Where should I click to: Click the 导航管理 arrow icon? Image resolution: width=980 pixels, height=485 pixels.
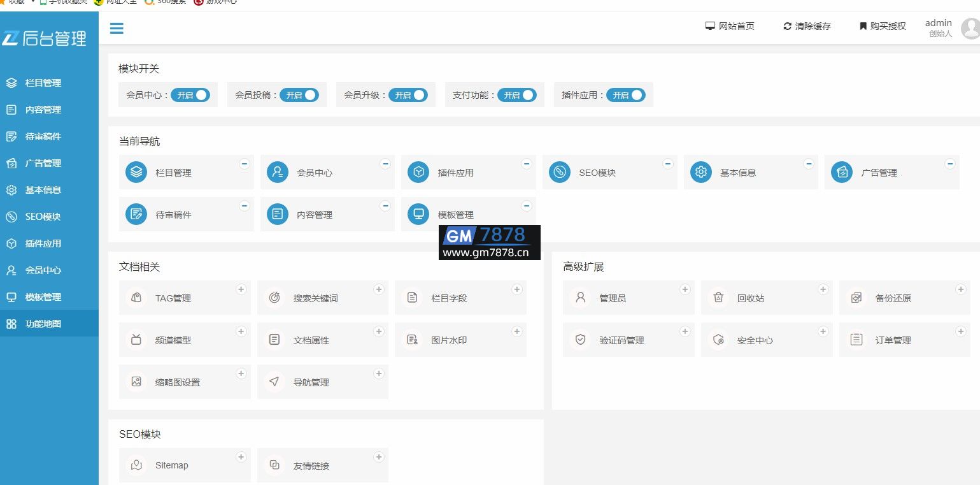coord(274,382)
